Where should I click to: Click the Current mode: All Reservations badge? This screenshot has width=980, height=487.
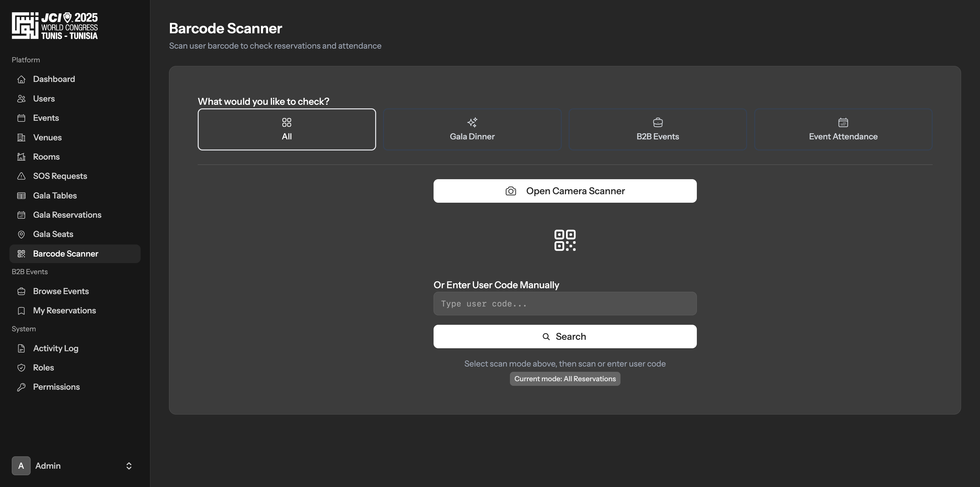coord(565,379)
